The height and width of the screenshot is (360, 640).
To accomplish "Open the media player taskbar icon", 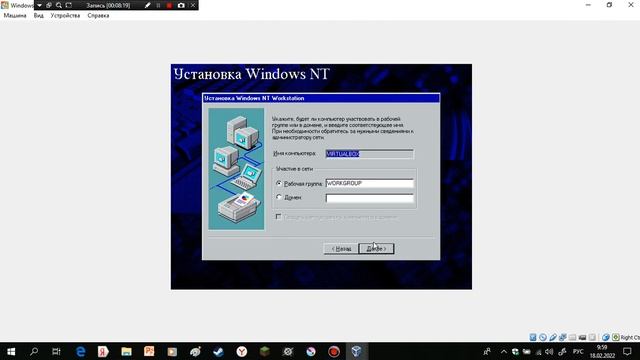I will tap(172, 351).
